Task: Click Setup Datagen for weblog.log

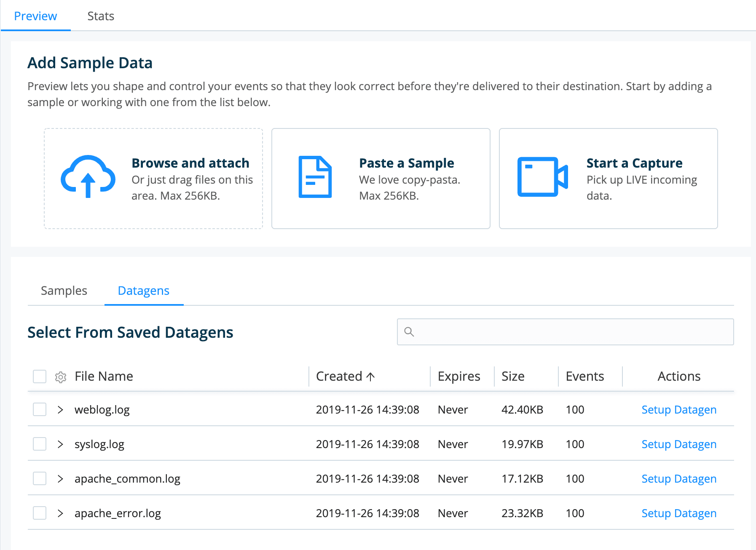Action: (x=678, y=409)
